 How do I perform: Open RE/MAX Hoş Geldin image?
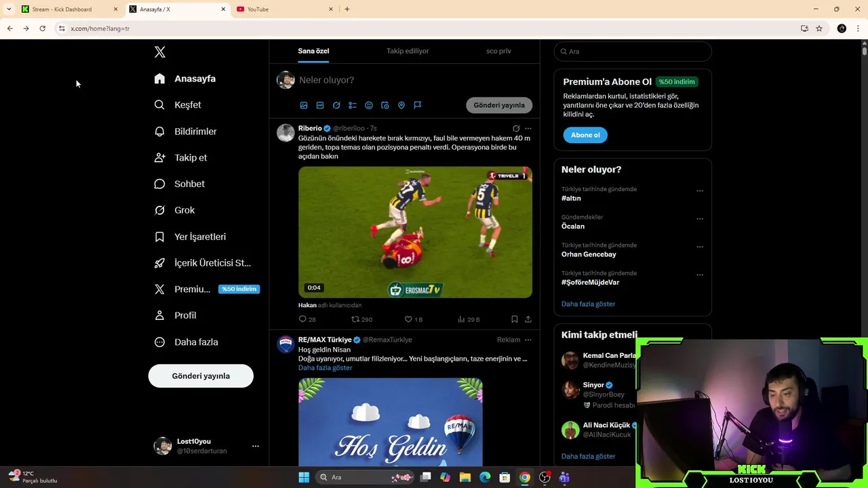(391, 422)
